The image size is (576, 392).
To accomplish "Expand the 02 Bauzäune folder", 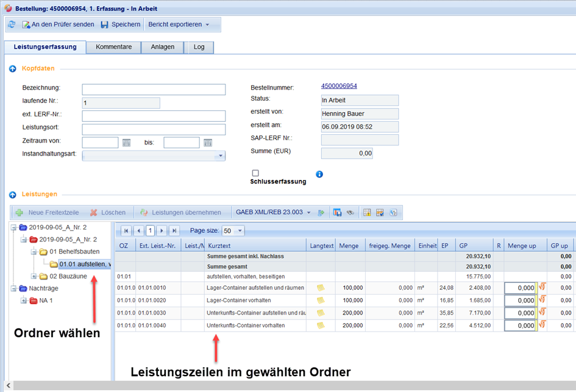I will pos(34,276).
